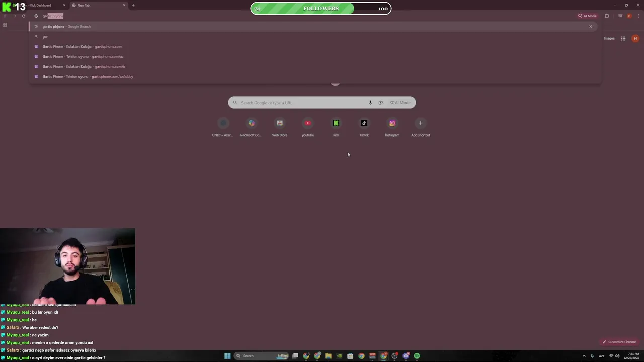The height and width of the screenshot is (362, 644).
Task: Search by image with Lens icon
Action: 380,103
